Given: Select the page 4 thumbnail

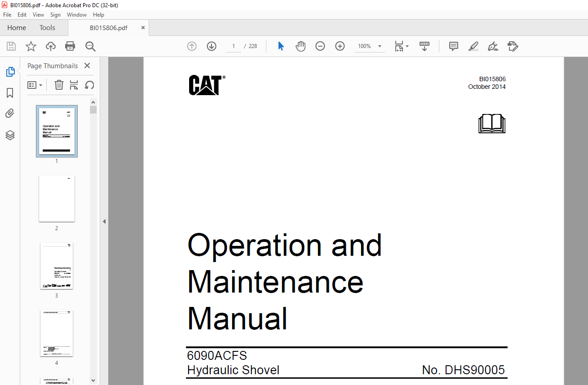Looking at the screenshot, I should pos(57,333).
